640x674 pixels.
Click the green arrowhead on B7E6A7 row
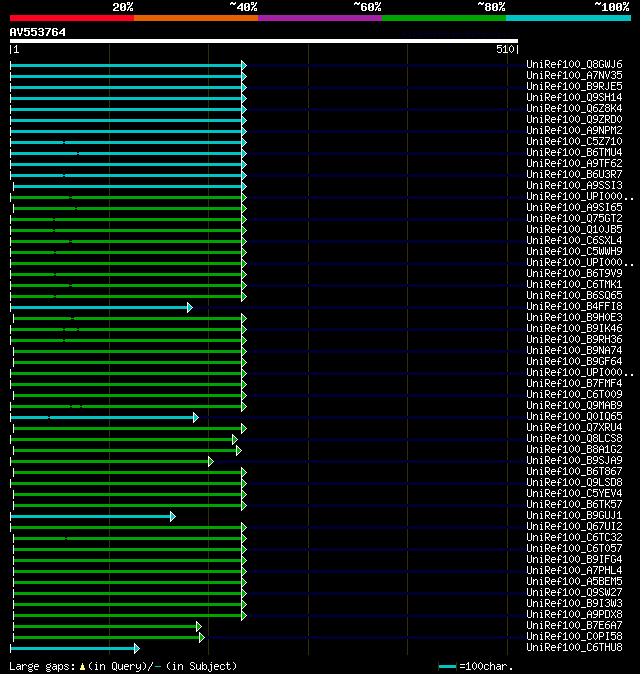199,626
